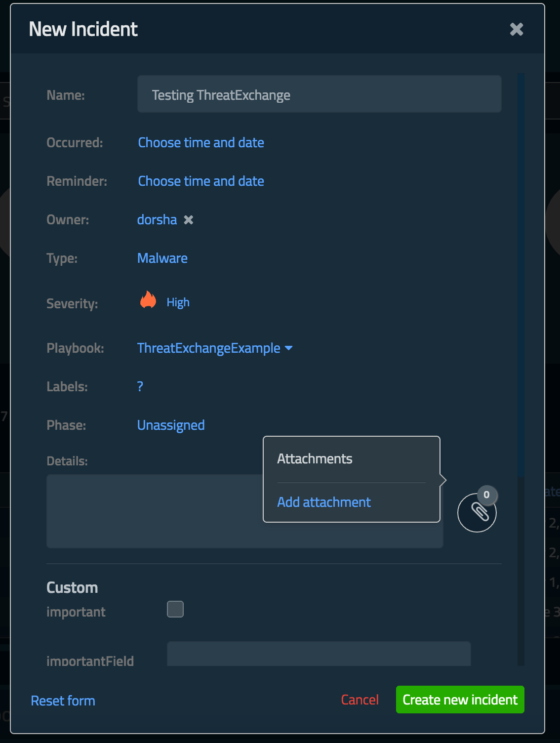The height and width of the screenshot is (743, 560).
Task: Open the Unassigned phase selector
Action: [x=170, y=425]
